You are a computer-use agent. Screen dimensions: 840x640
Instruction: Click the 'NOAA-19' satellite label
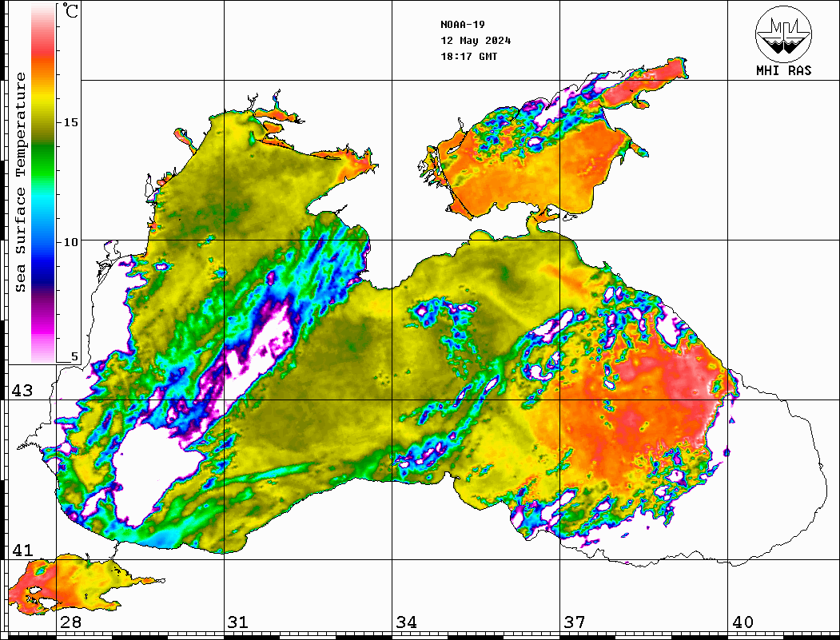(463, 25)
